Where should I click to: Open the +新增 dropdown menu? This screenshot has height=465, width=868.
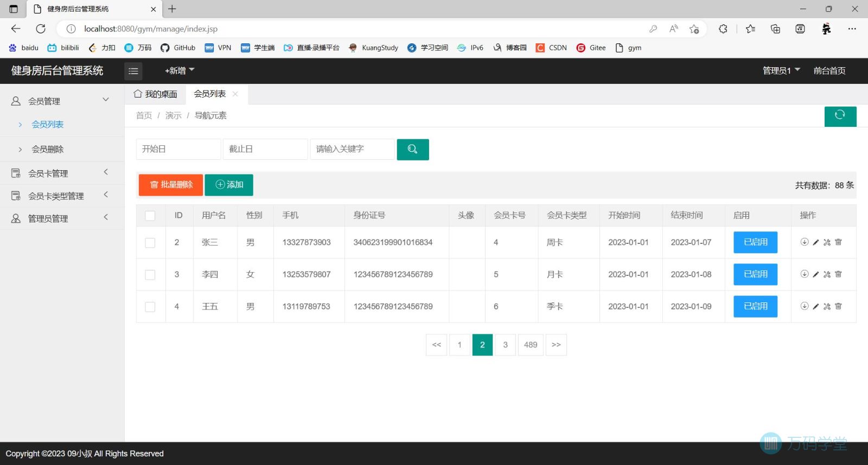tap(180, 70)
